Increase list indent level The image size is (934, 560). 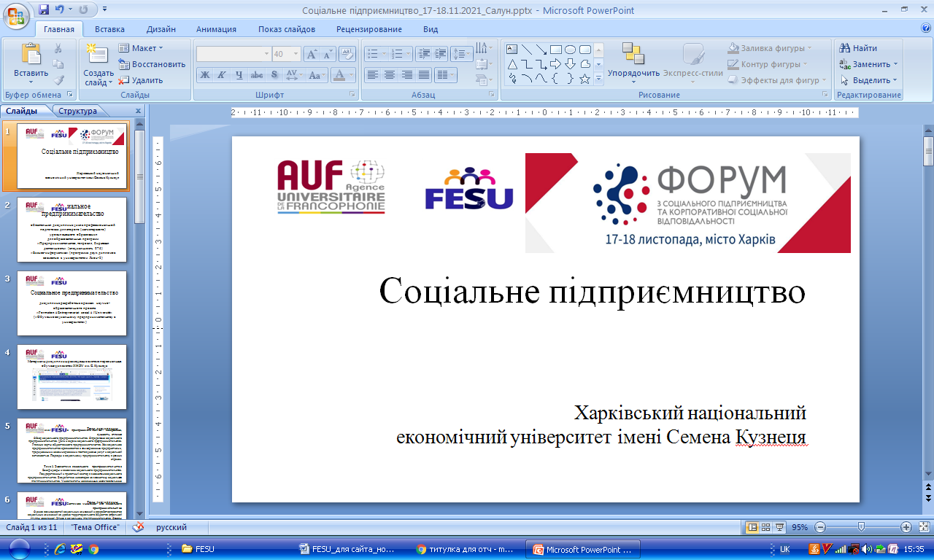tap(440, 54)
